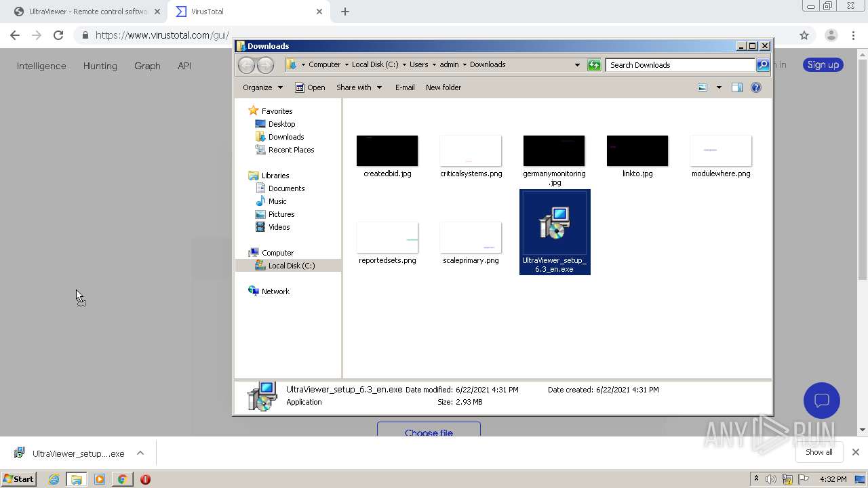Open the Windows Start menu
This screenshot has width=868, height=488.
19,479
